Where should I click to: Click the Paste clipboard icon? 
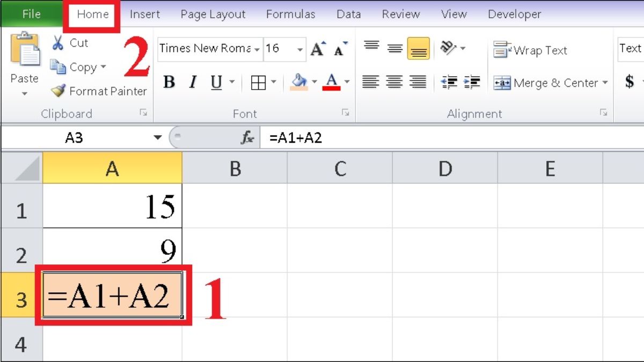25,49
